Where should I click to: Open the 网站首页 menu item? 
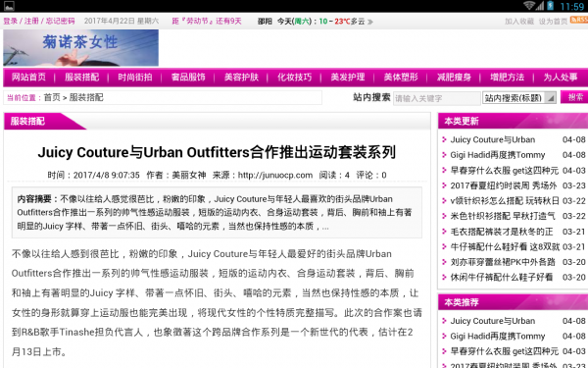click(x=28, y=78)
